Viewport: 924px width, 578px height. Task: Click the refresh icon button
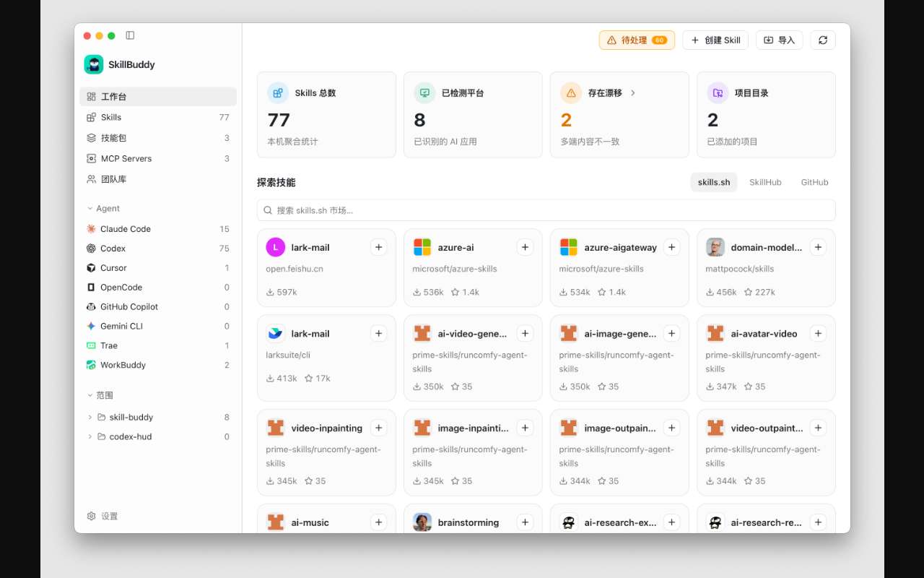pyautogui.click(x=823, y=40)
